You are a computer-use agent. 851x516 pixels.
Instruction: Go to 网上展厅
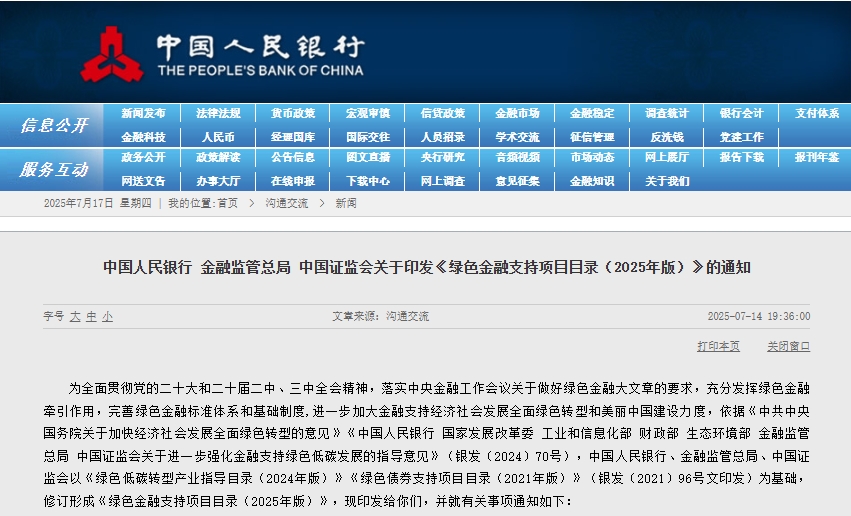click(x=667, y=157)
